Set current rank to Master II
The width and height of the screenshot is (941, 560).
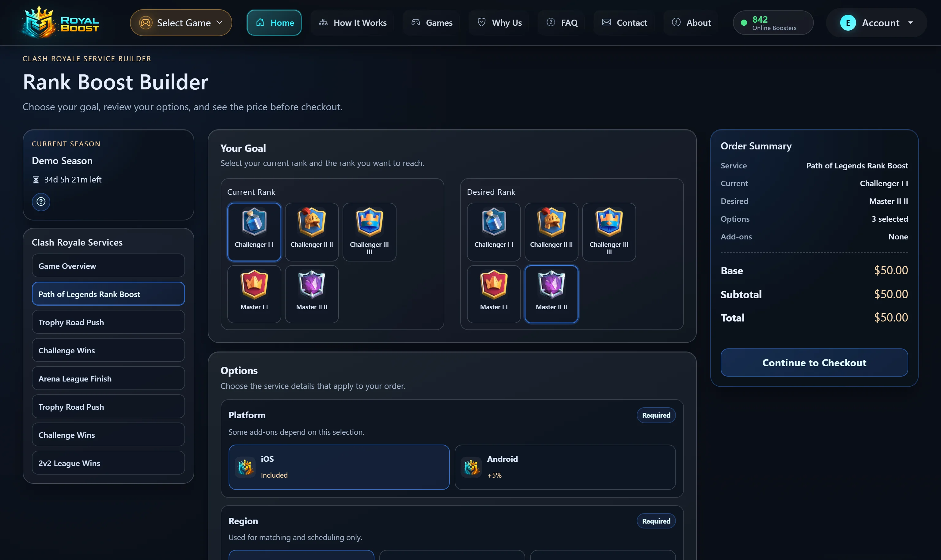(x=312, y=294)
